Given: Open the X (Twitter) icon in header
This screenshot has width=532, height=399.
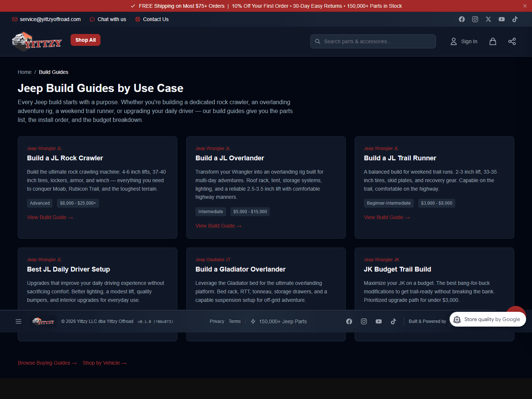Looking at the screenshot, I should point(488,19).
